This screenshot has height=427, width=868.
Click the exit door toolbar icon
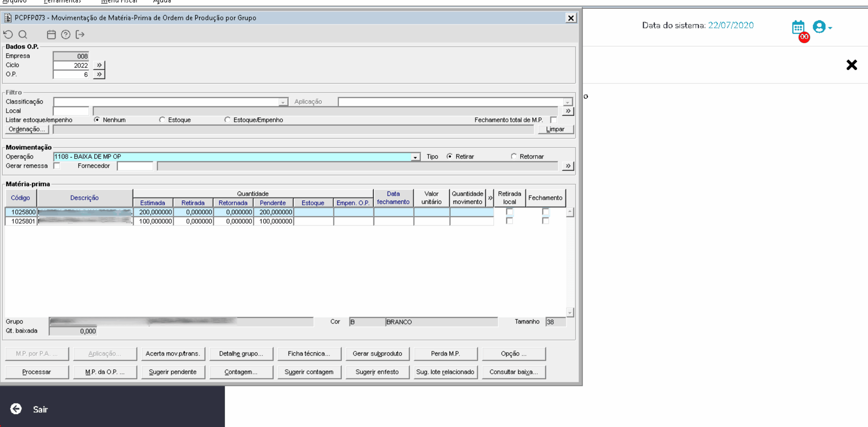point(80,34)
